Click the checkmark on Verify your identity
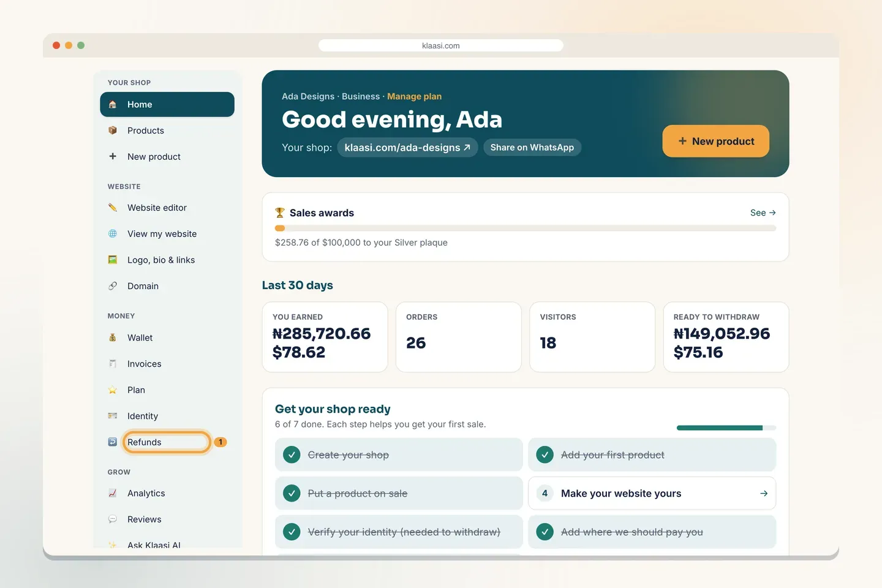 click(x=292, y=532)
